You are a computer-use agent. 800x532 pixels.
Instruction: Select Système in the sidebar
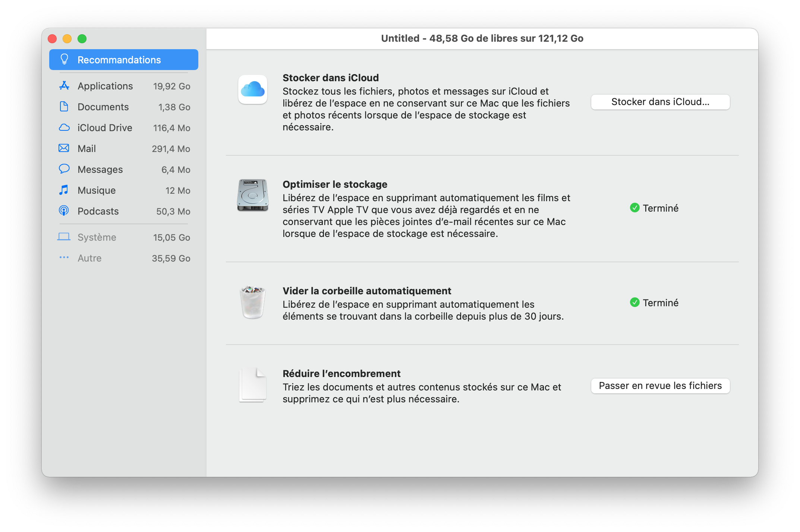pos(97,237)
